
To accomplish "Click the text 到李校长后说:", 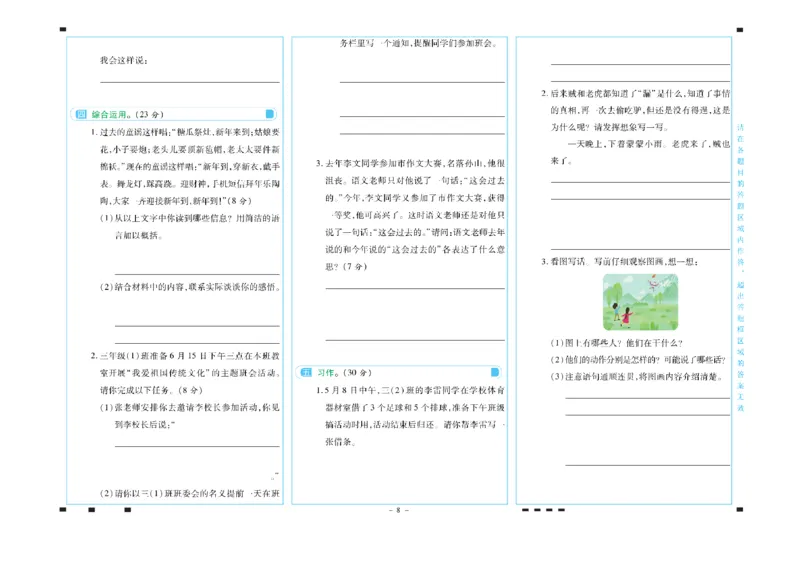I will pos(145,425).
